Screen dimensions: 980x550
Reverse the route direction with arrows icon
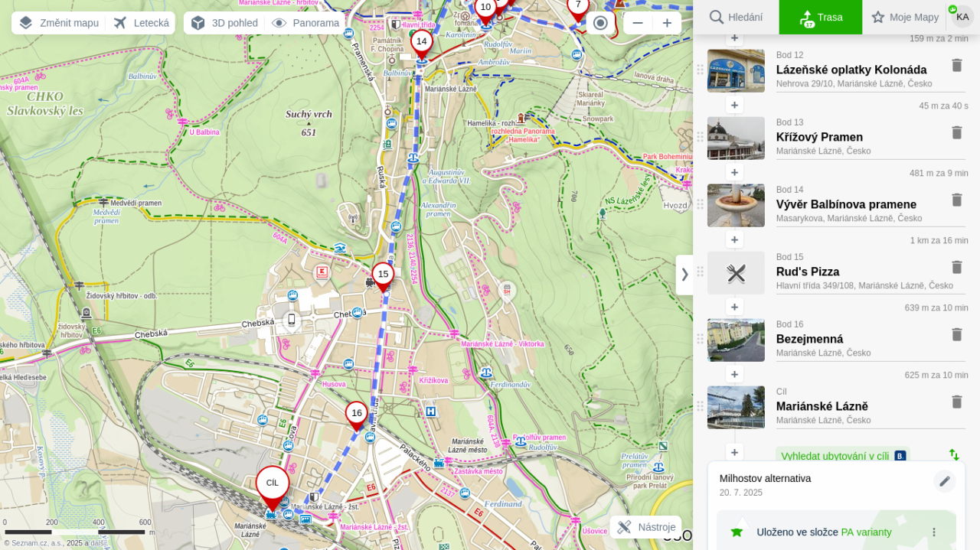pos(954,454)
